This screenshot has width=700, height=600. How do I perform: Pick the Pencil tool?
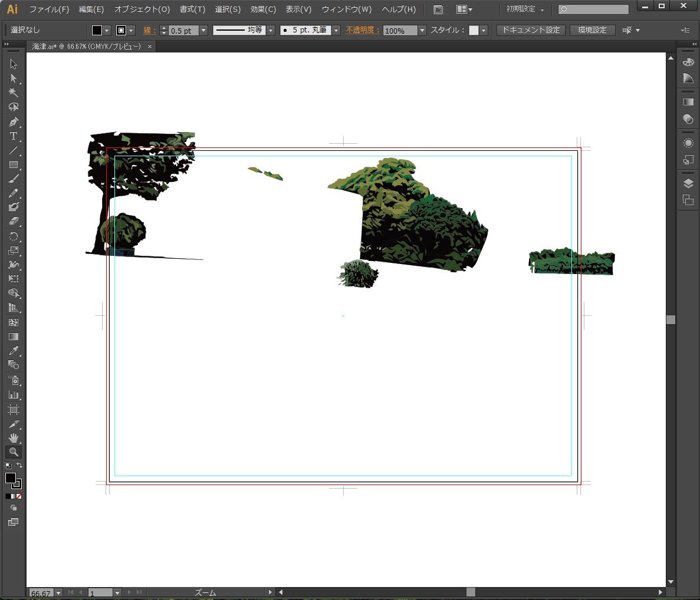(14, 193)
